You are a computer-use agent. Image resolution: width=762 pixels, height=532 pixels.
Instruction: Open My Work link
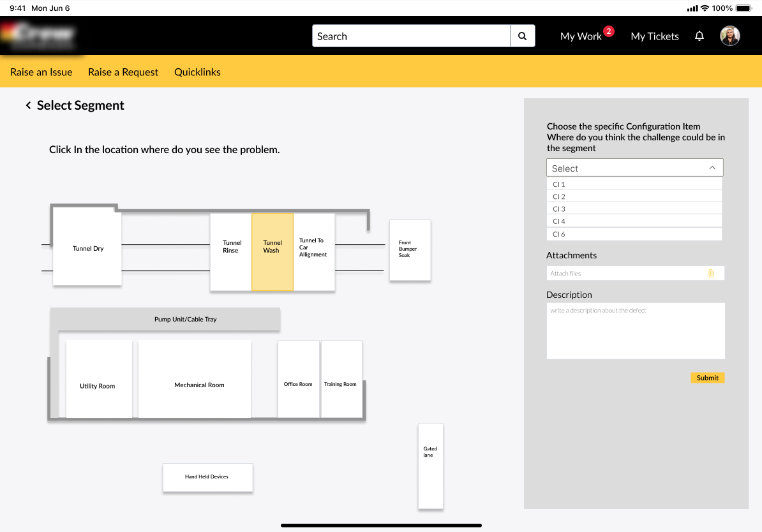(581, 36)
